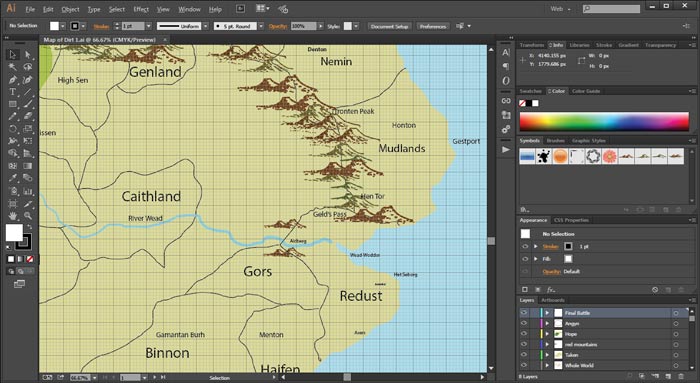Open the Effect menu
700x383 pixels.
click(141, 9)
